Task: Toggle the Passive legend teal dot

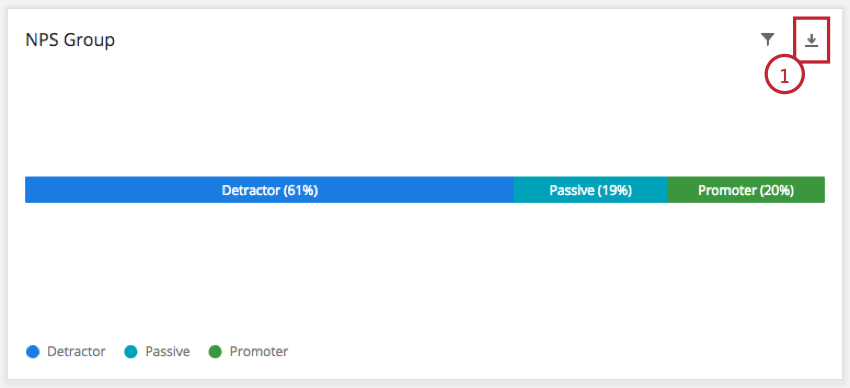Action: pyautogui.click(x=131, y=352)
